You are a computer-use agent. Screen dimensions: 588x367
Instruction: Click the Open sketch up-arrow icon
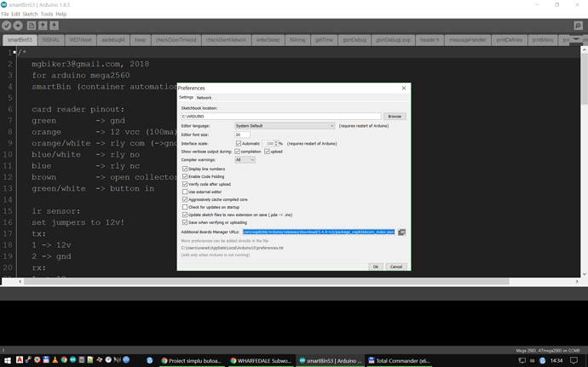click(43, 26)
